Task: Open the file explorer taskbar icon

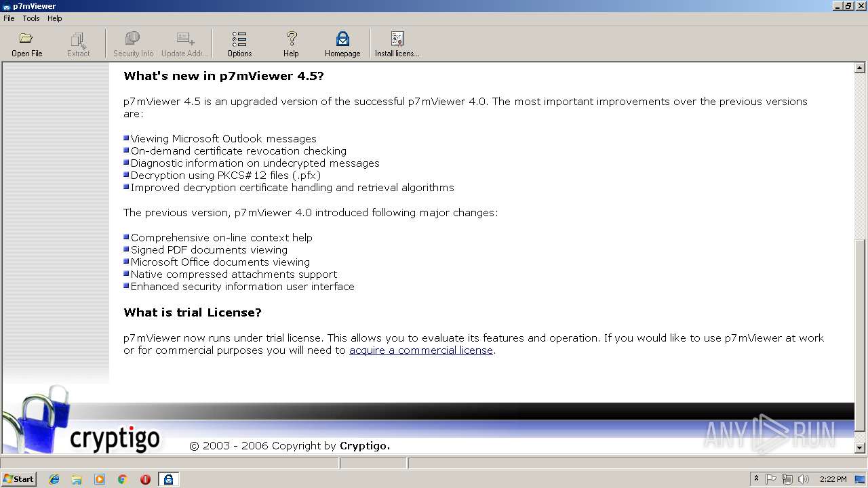Action: pyautogui.click(x=77, y=479)
